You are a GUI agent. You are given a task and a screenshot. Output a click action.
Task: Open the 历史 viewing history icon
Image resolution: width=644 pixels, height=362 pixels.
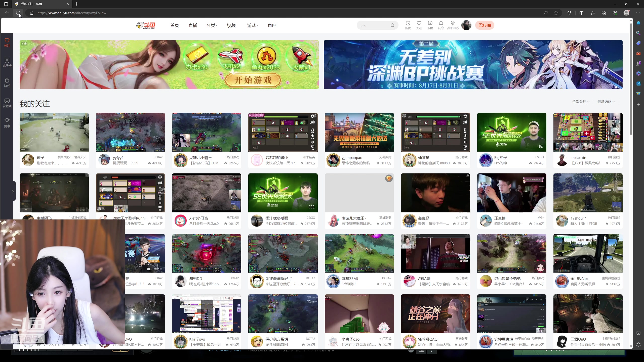[x=407, y=25]
